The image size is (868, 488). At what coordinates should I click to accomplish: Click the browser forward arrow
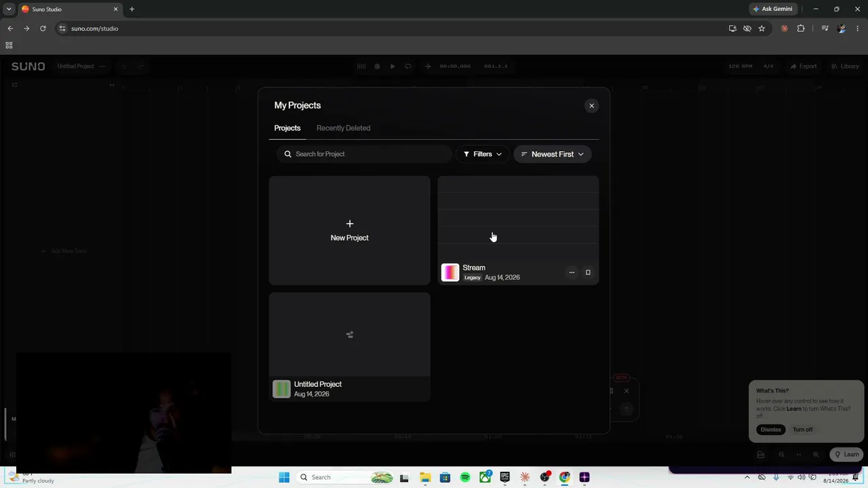(x=26, y=28)
